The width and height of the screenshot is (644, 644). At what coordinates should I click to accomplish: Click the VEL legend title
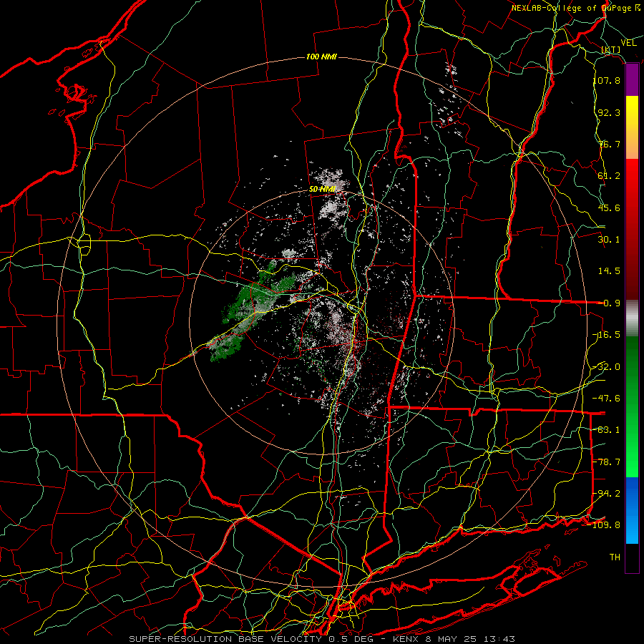point(629,43)
